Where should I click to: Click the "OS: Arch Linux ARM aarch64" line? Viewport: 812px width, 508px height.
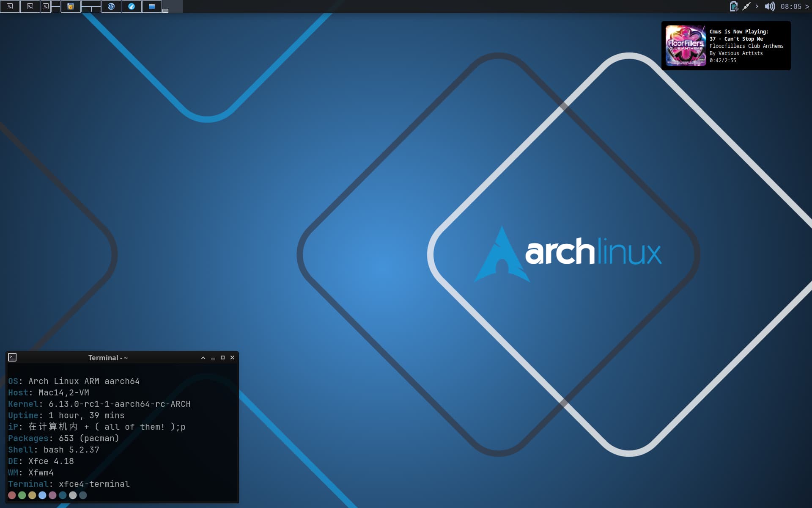coord(74,381)
